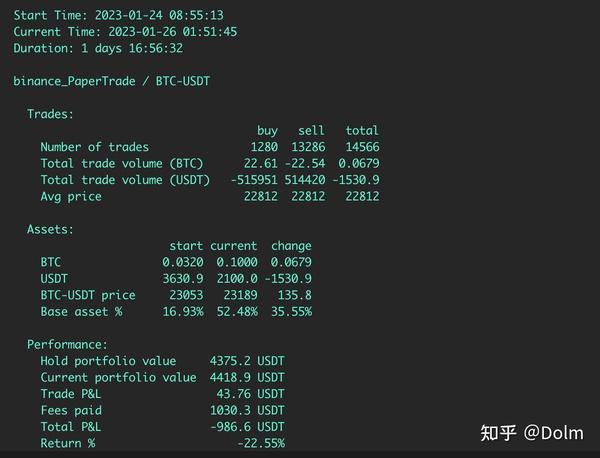The image size is (600, 458).
Task: Click the buy column header
Action: tap(267, 131)
